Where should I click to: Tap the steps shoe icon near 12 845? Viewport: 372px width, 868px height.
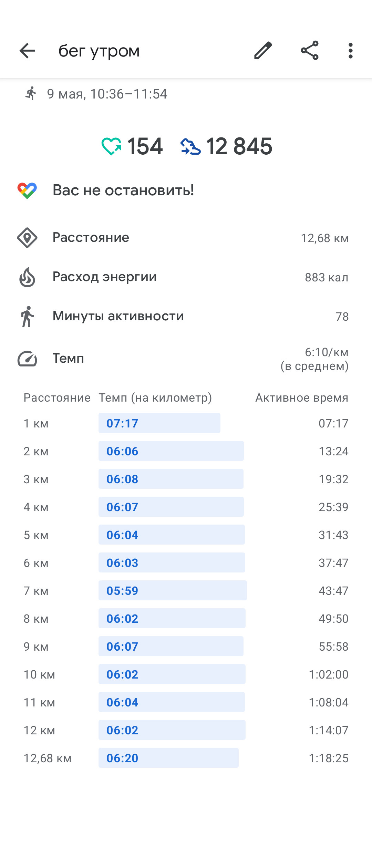(190, 146)
